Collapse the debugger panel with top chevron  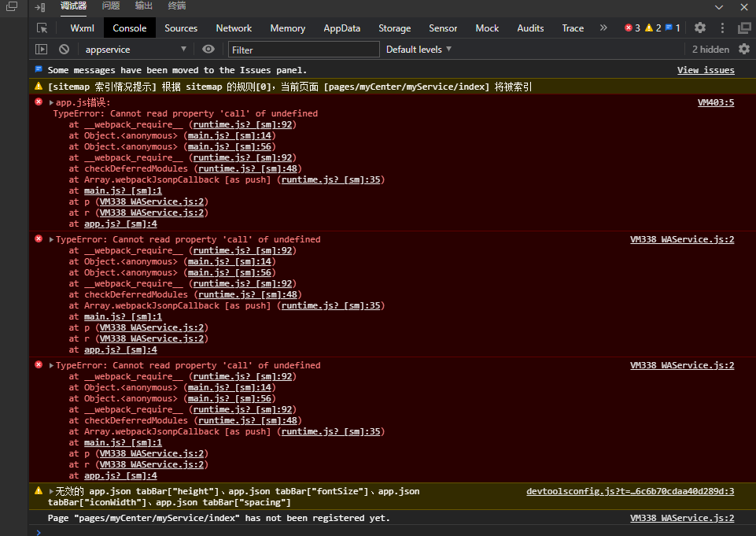click(x=718, y=6)
